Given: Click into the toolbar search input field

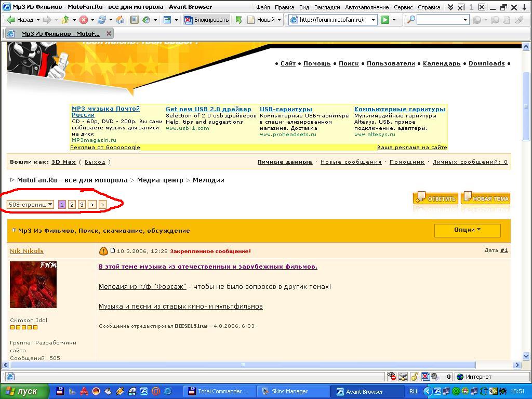Looking at the screenshot, I should pyautogui.click(x=440, y=20).
